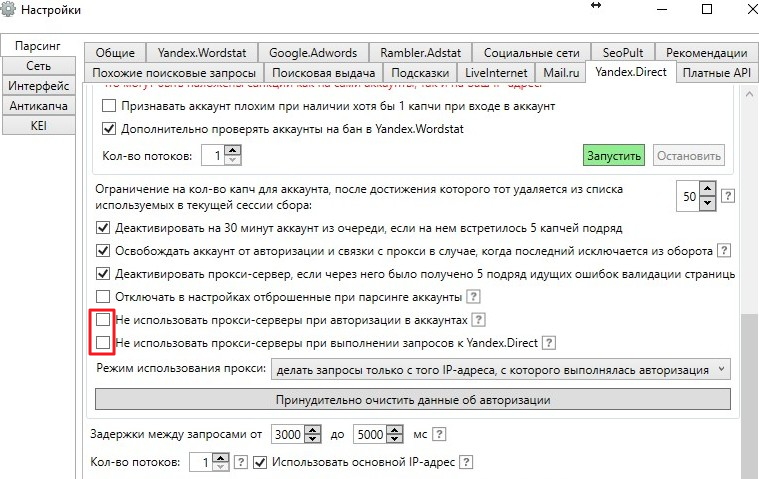Click the maximum delay field 5000
Viewport: 759px width, 479px height.
[371, 434]
